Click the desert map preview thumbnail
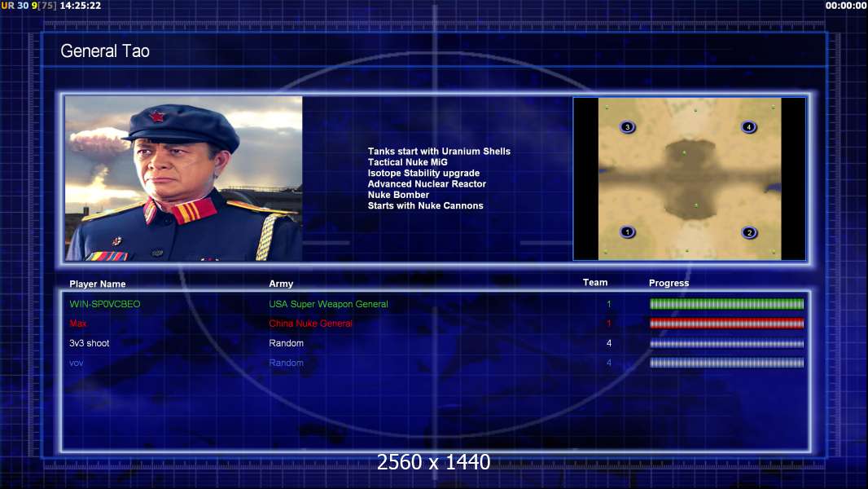 [x=690, y=178]
